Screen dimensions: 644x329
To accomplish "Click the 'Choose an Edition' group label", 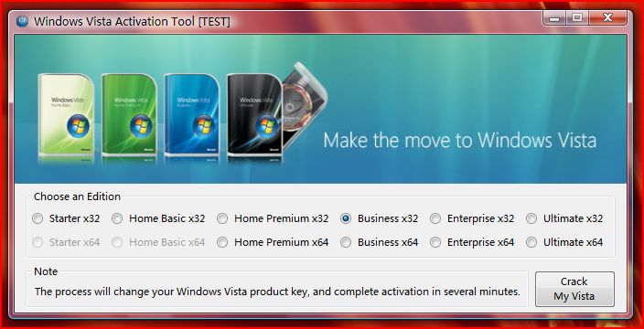I will pyautogui.click(x=77, y=196).
